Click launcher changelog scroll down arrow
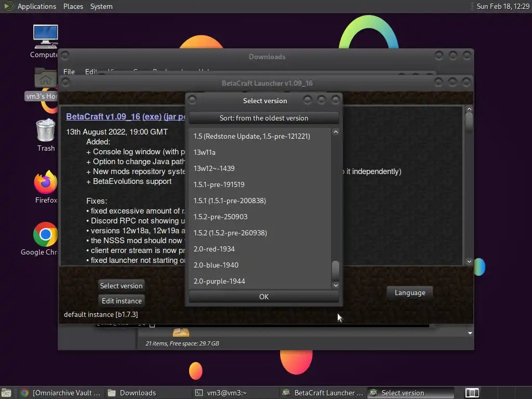 coord(469,261)
